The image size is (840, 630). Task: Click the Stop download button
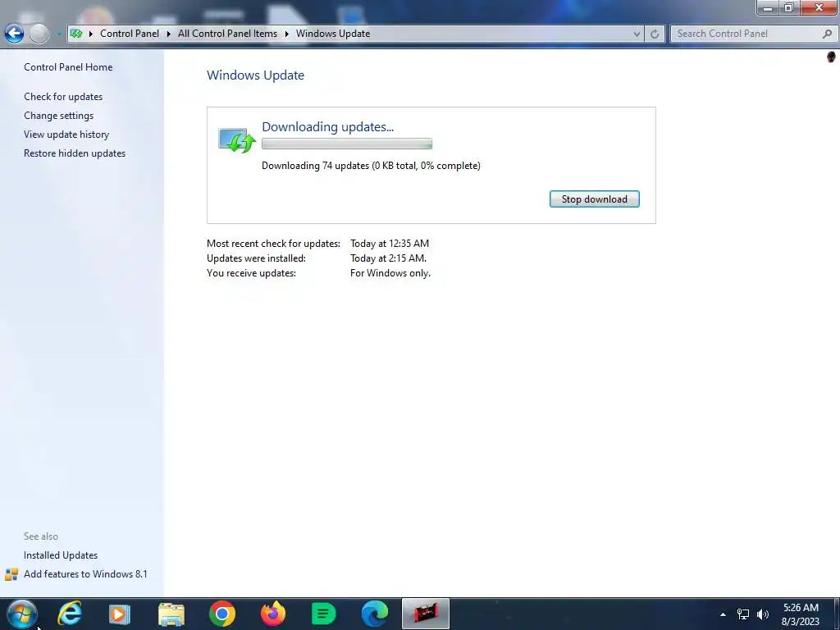coord(594,199)
